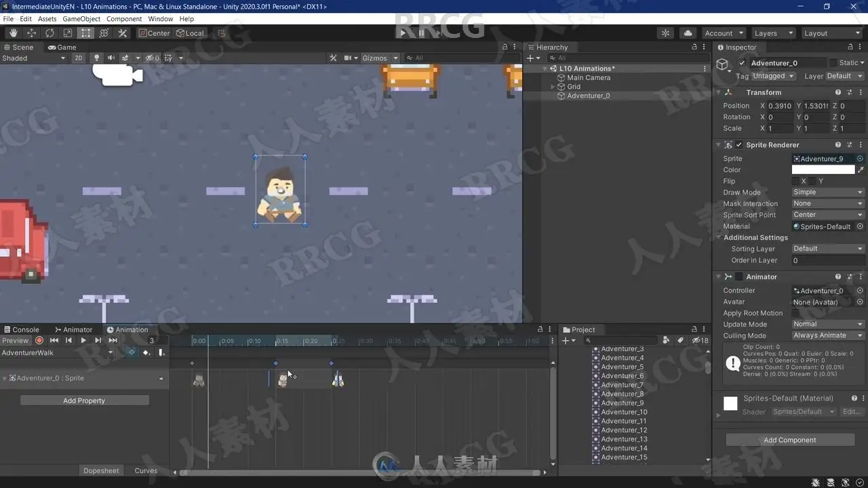The width and height of the screenshot is (868, 488).
Task: Search by type icon in Project
Action: point(667,340)
